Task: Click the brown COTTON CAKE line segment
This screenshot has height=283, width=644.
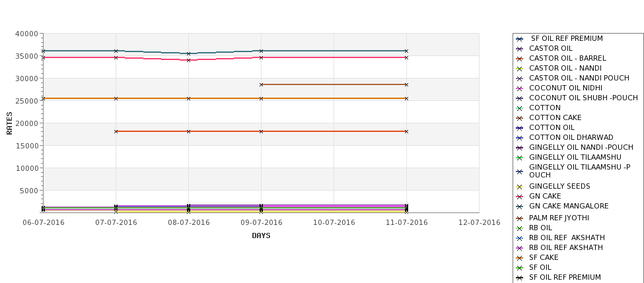Action: [334, 84]
